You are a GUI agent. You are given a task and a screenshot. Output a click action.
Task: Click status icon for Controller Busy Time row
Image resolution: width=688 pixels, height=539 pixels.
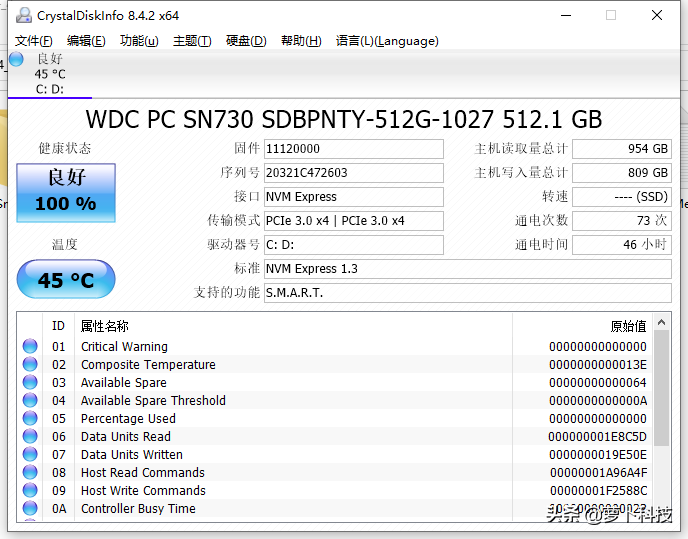click(x=30, y=508)
